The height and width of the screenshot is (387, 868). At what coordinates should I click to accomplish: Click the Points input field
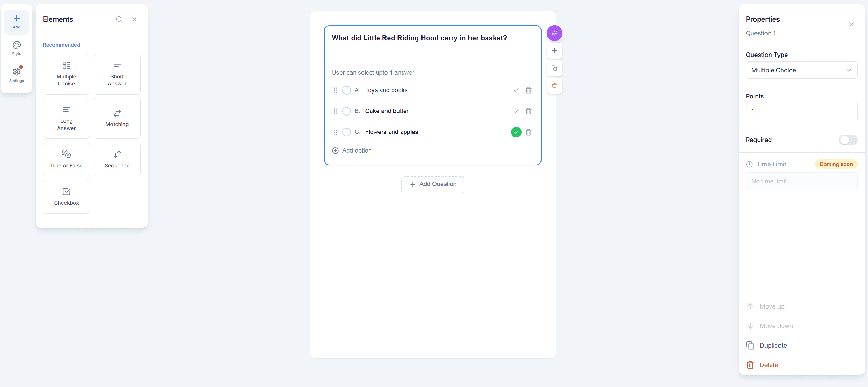pos(801,112)
